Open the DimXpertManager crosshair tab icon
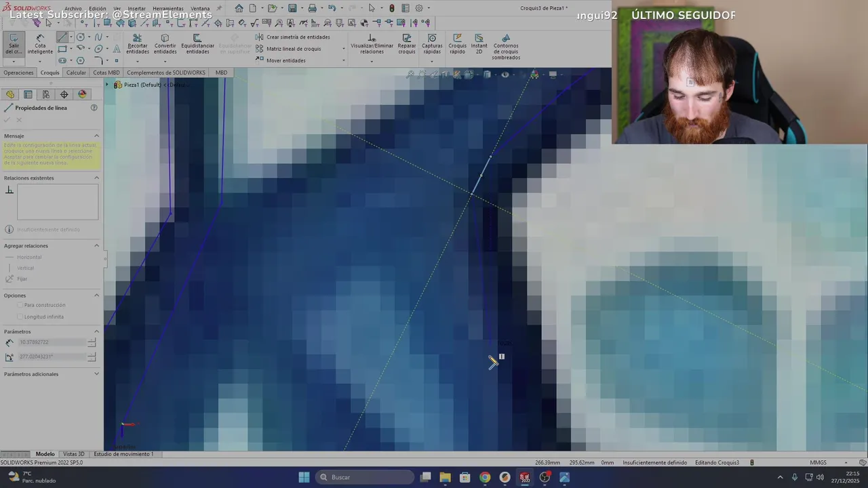Screen dimensions: 868x488 pyautogui.click(x=64, y=94)
